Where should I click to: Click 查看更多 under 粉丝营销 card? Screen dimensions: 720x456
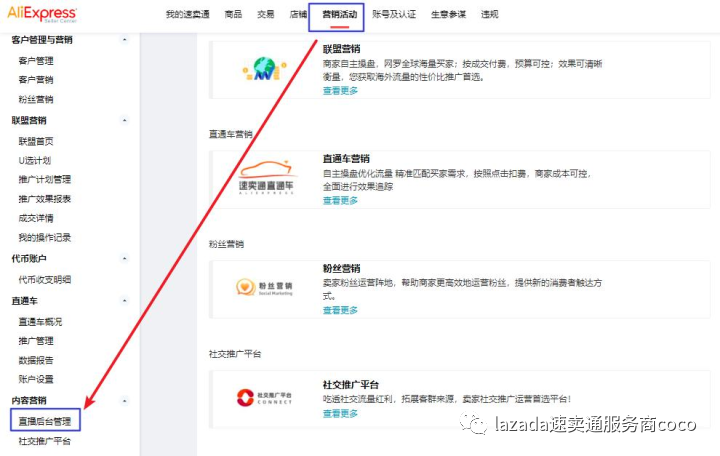340,310
